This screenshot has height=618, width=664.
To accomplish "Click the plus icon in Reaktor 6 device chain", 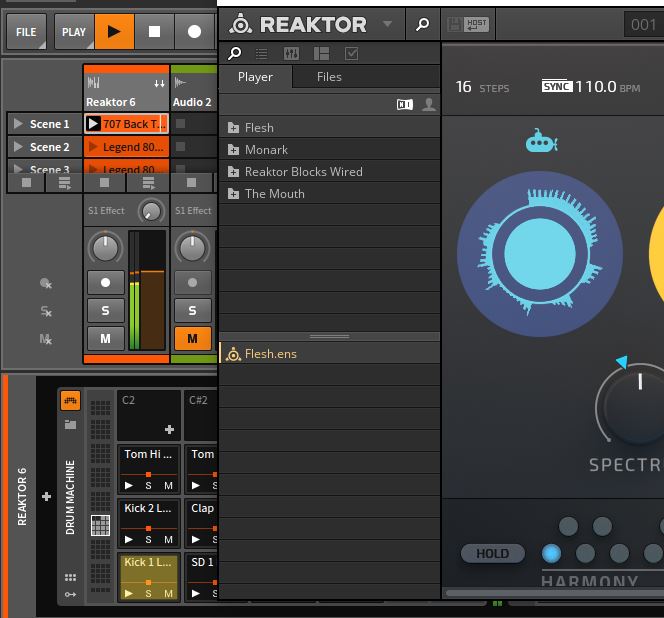I will click(x=47, y=496).
